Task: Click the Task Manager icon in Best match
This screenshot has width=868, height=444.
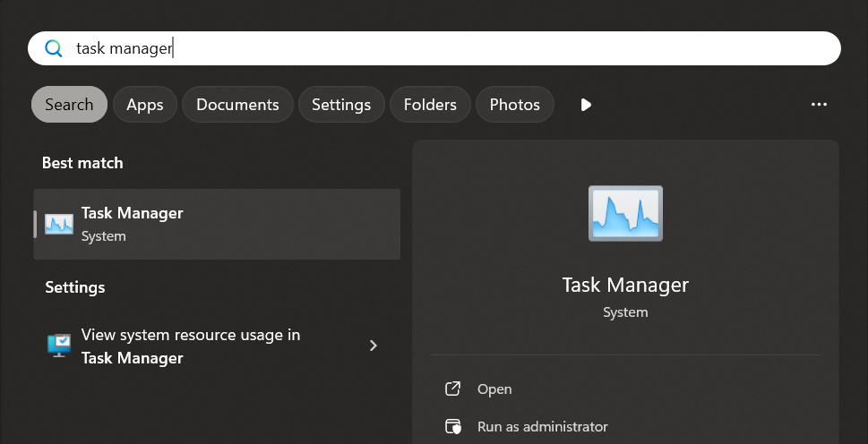Action: click(59, 224)
